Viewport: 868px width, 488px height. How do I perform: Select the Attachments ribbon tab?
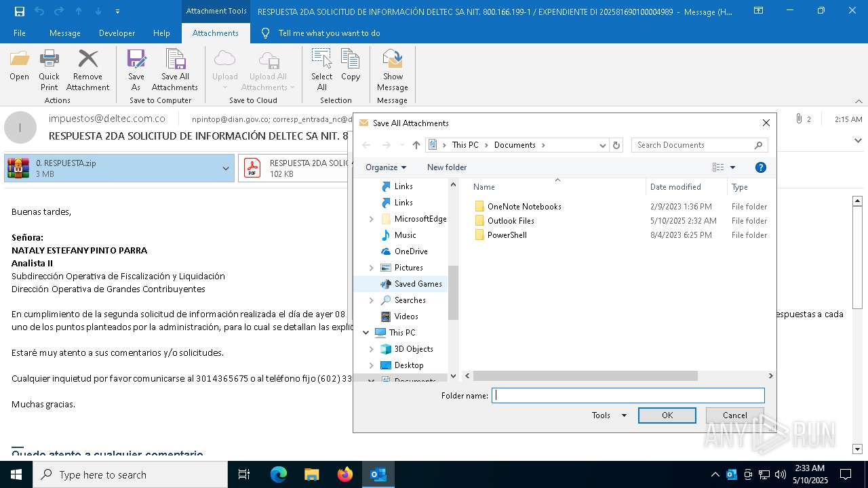[x=216, y=33]
